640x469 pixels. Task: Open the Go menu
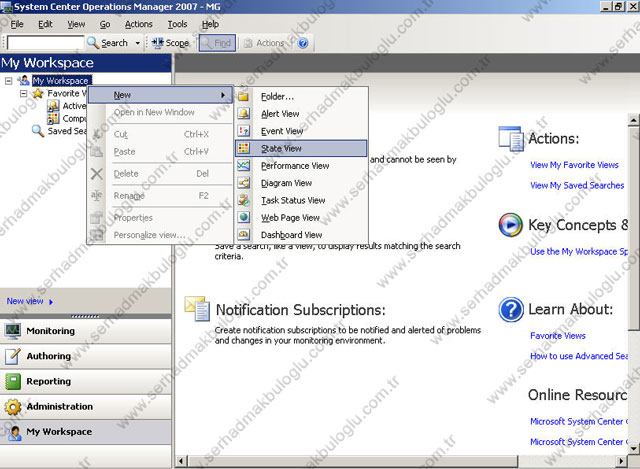pos(105,24)
